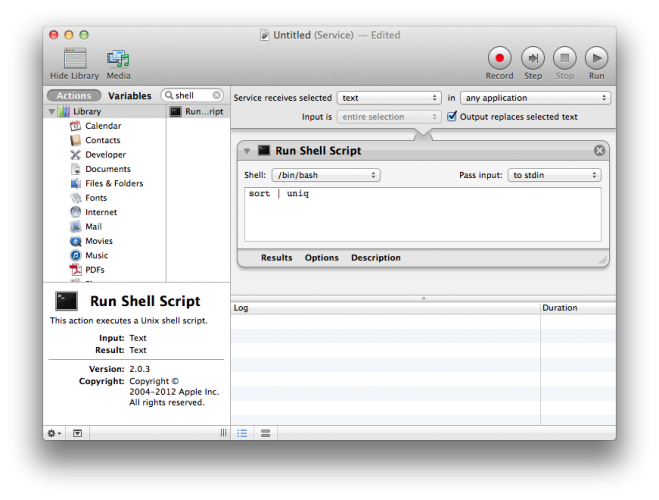
Task: Open the 'any application' dropdown
Action: pyautogui.click(x=535, y=98)
